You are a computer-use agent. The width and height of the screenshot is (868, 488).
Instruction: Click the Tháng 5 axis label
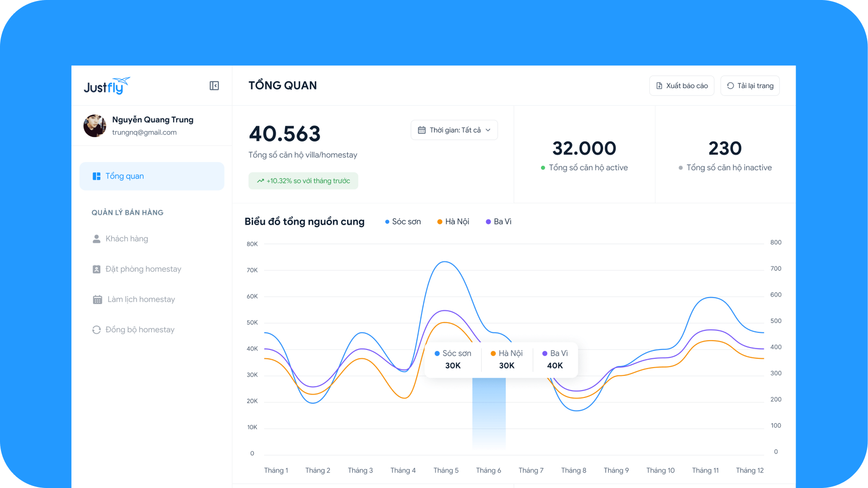[446, 470]
